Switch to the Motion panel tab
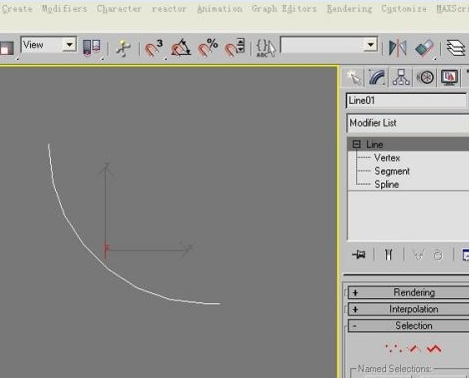469x378 pixels. coord(426,78)
